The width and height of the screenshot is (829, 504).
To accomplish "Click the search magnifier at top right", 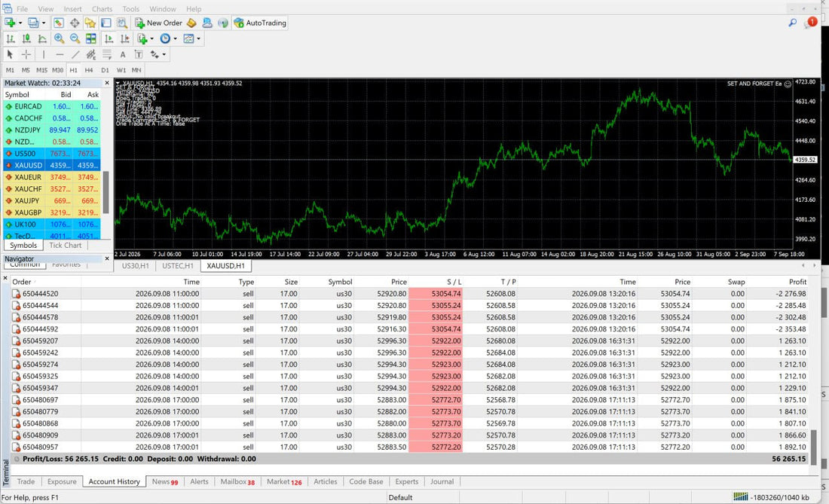I will [x=792, y=23].
